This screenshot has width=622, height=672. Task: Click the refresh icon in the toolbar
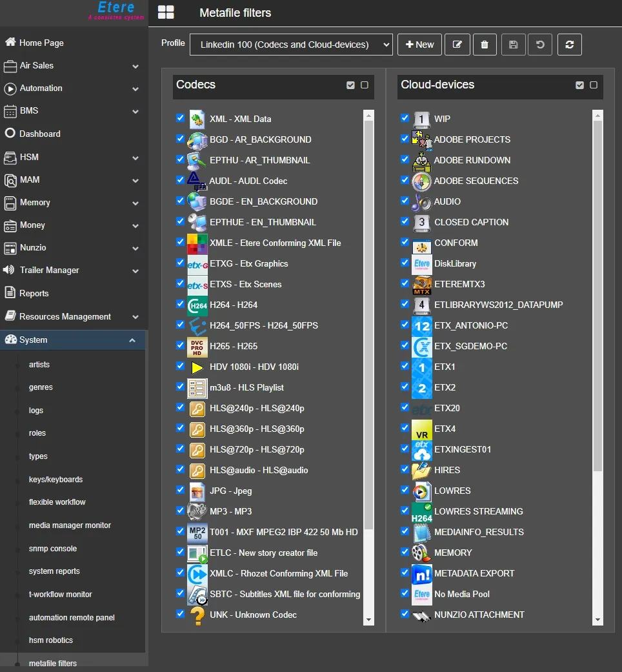point(569,45)
